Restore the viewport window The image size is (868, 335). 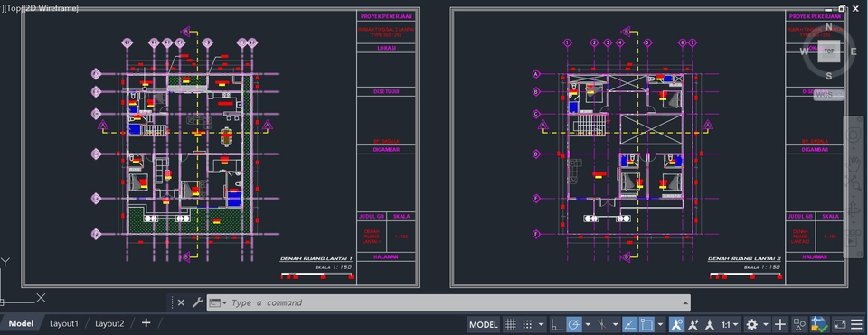tap(842, 8)
